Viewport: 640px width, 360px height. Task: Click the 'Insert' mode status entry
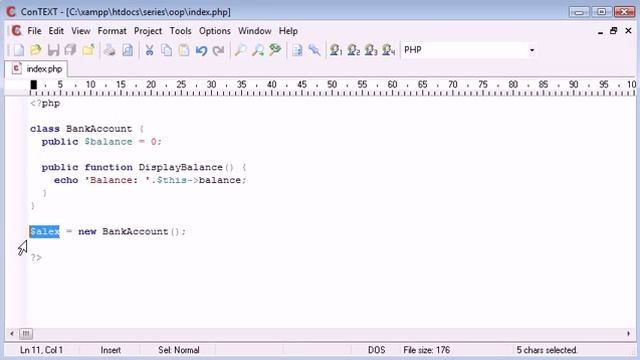[x=111, y=350]
